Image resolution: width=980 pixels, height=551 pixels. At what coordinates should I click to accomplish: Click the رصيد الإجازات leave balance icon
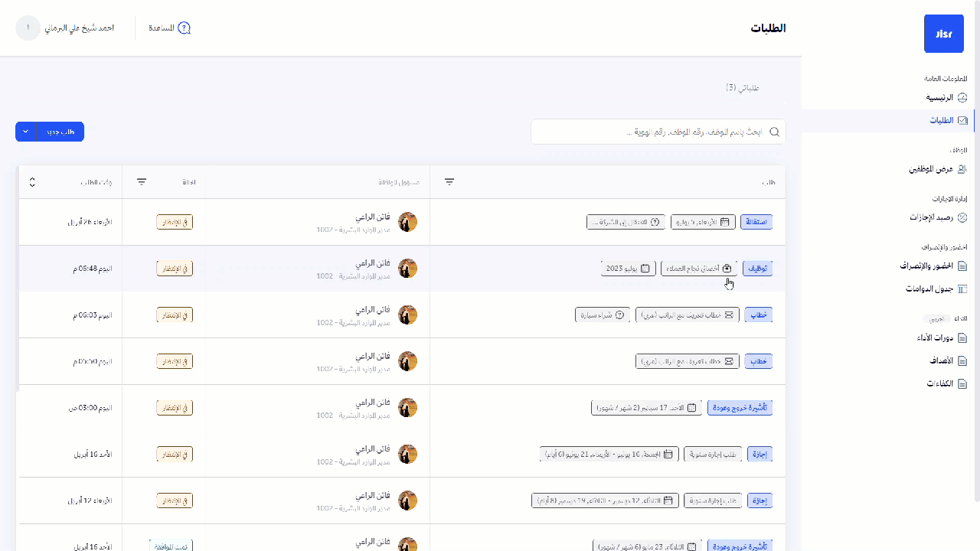pyautogui.click(x=962, y=217)
